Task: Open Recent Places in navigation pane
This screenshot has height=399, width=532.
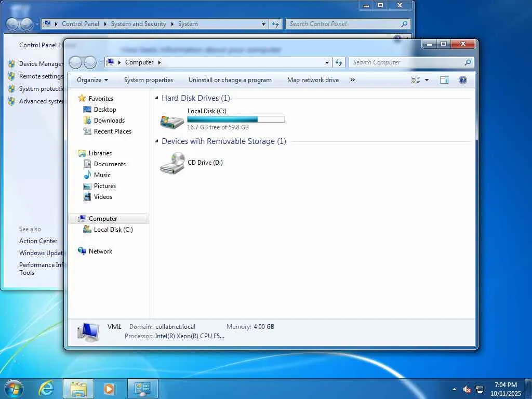Action: pos(113,131)
